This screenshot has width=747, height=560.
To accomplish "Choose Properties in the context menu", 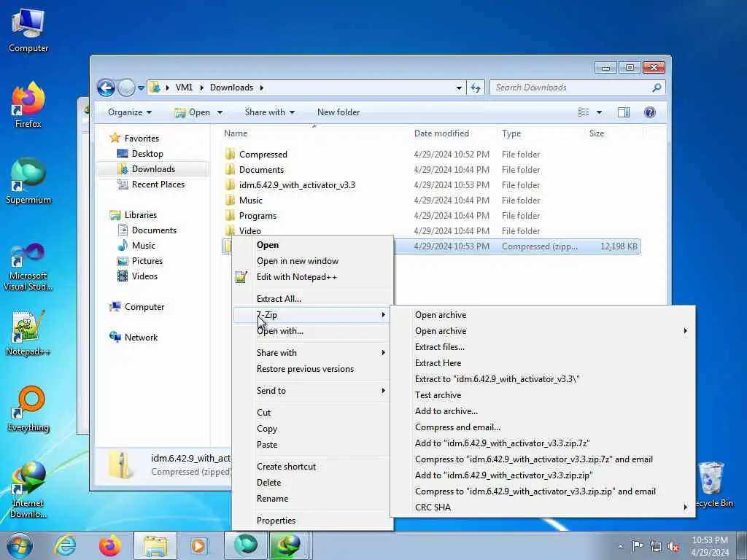I will pos(276,521).
